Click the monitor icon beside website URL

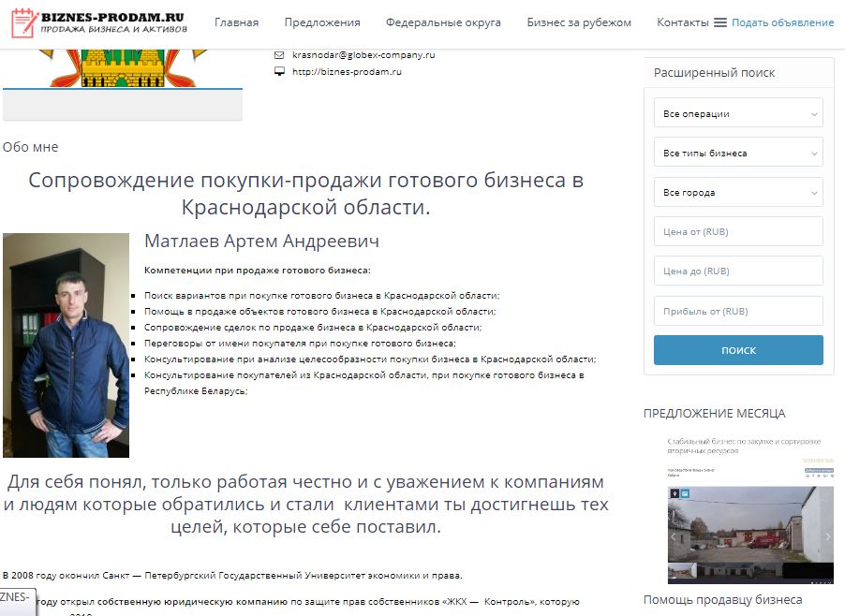click(x=279, y=71)
